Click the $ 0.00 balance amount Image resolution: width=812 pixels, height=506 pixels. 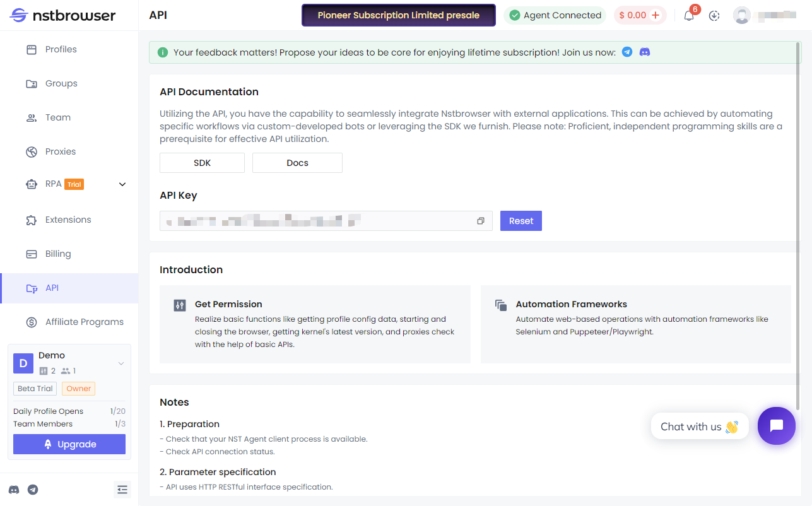(x=632, y=15)
